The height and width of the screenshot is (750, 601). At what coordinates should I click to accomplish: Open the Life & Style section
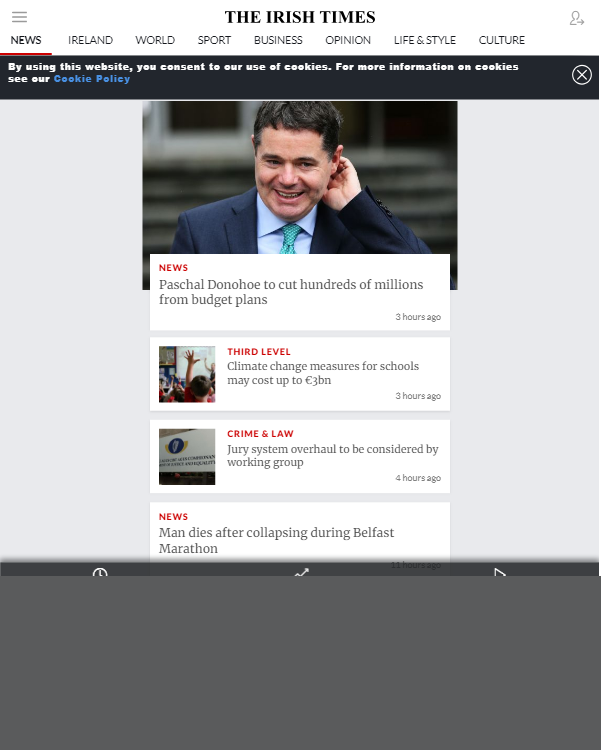tap(424, 40)
